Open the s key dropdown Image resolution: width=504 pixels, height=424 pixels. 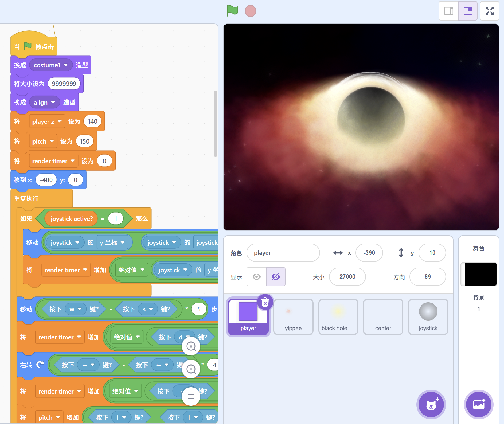pyautogui.click(x=148, y=309)
